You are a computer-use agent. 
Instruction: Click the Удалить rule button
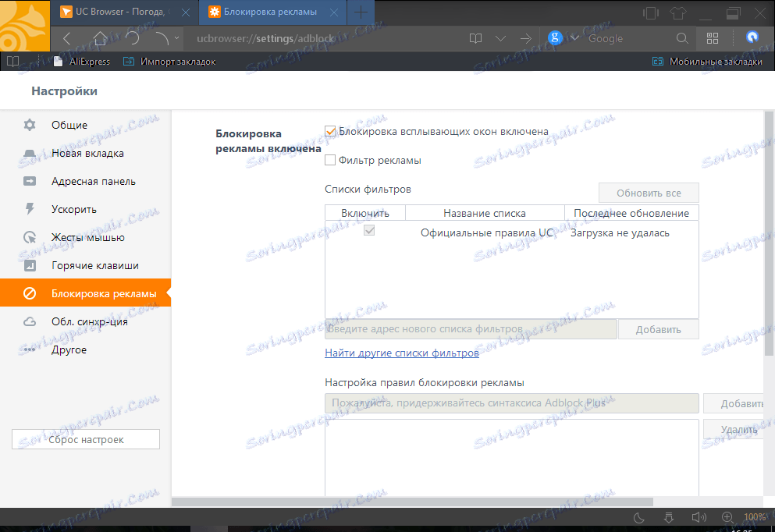[x=735, y=429]
